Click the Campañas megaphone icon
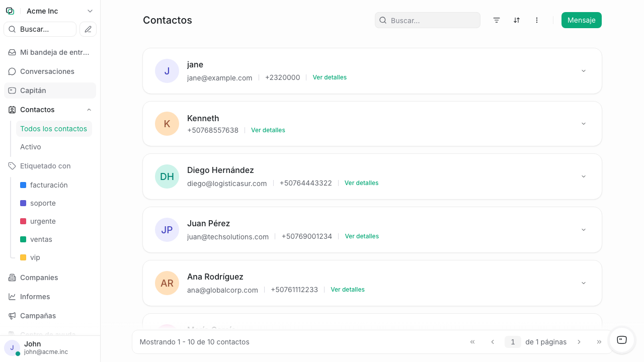 click(12, 316)
